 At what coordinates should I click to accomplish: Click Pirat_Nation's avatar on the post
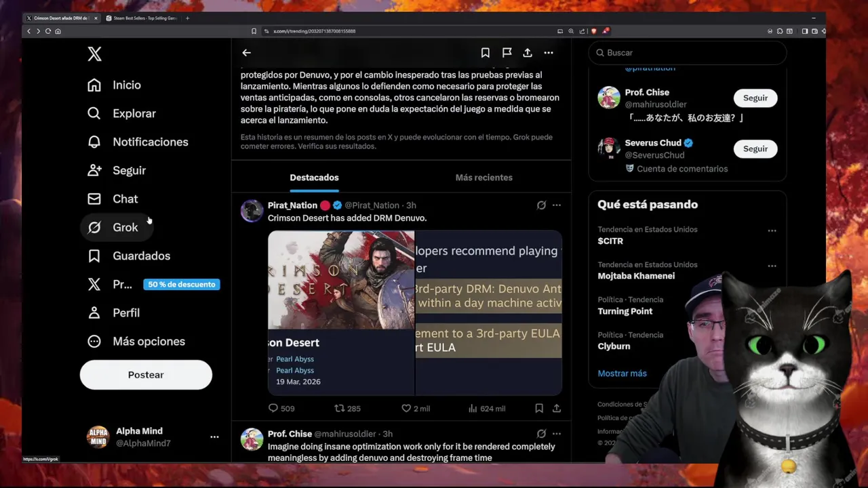point(252,211)
